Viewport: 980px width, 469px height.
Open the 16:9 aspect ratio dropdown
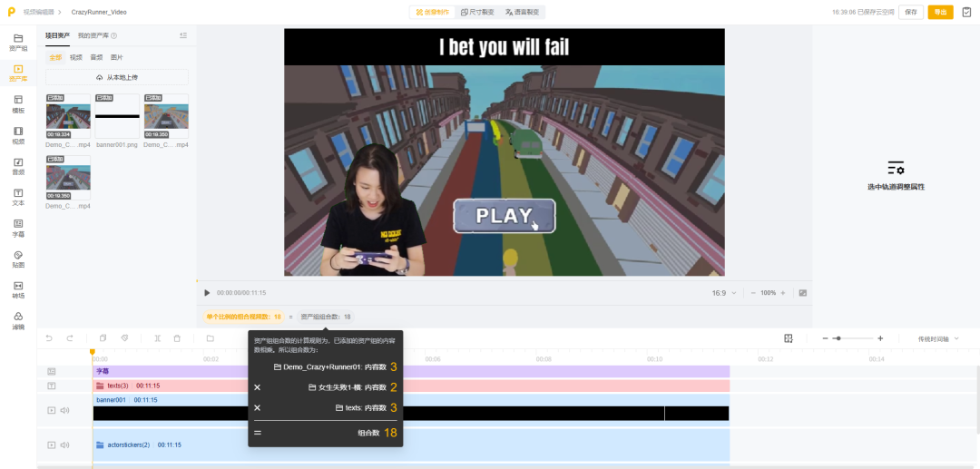724,293
